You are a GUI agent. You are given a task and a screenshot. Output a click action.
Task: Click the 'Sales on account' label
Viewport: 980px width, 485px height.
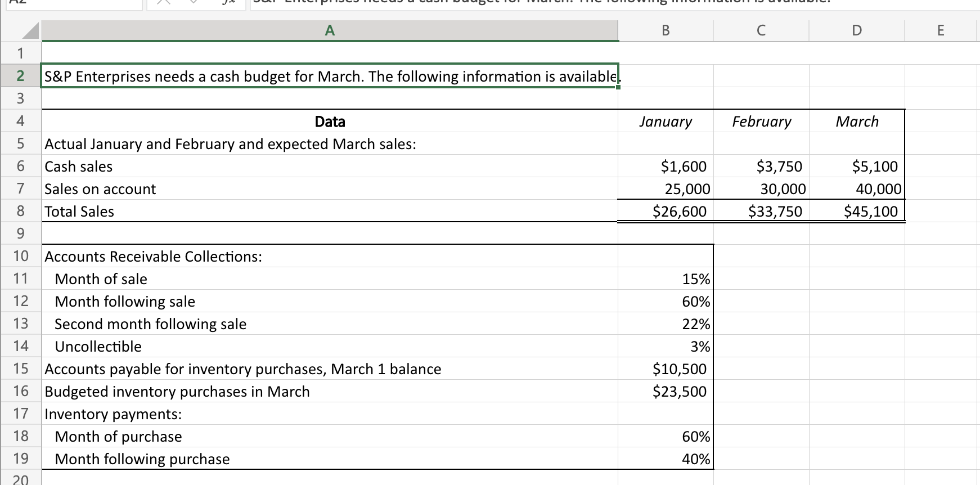[x=100, y=189]
